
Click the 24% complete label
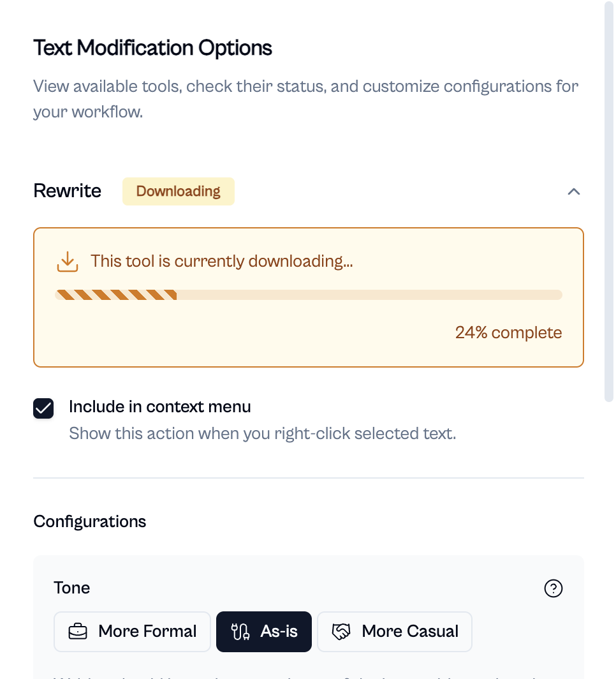[x=508, y=332]
